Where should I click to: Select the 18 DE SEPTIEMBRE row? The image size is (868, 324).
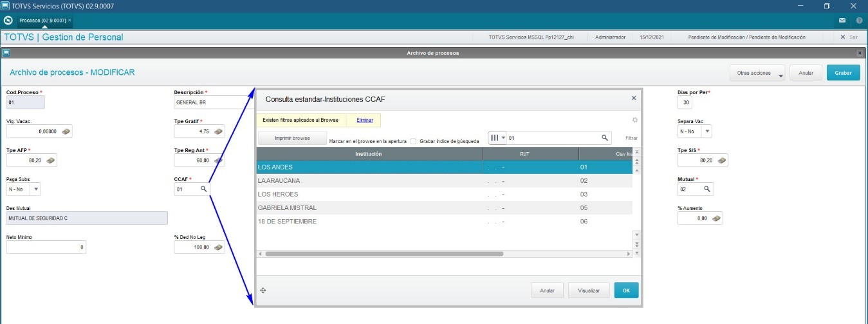coord(444,222)
